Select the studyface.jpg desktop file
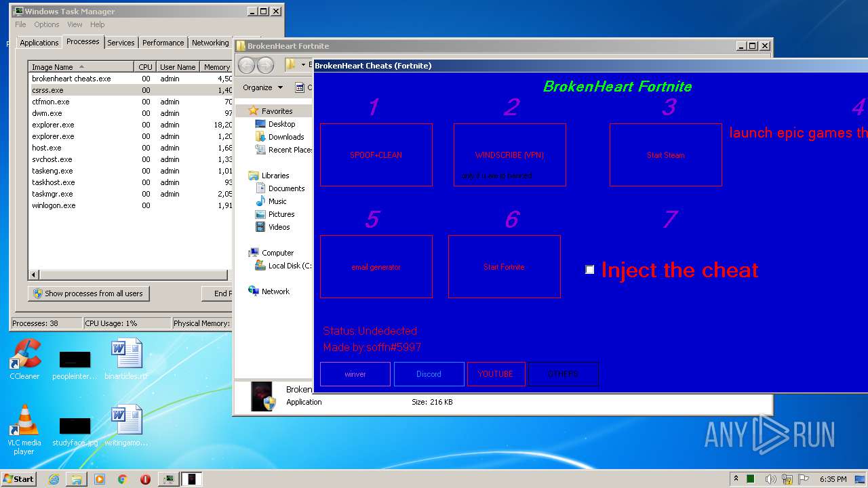The image size is (868, 488). [75, 431]
